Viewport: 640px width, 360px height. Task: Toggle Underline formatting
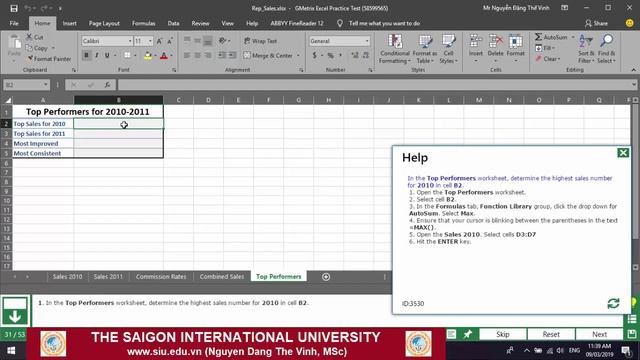click(107, 55)
